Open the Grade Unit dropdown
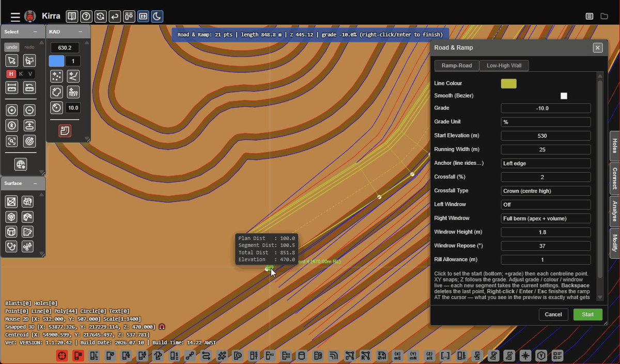This screenshot has width=620, height=364. point(546,122)
